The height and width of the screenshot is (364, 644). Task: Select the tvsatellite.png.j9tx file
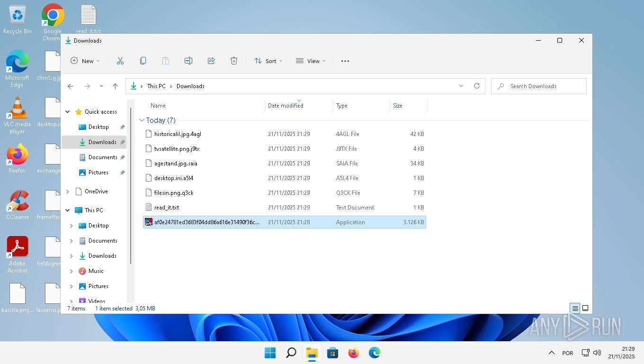click(285, 149)
